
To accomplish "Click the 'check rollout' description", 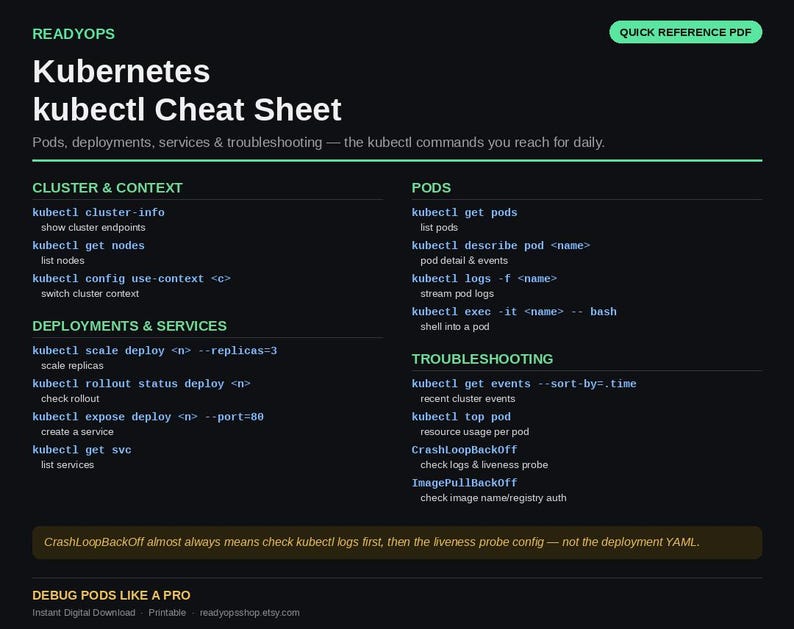I will coord(70,399).
